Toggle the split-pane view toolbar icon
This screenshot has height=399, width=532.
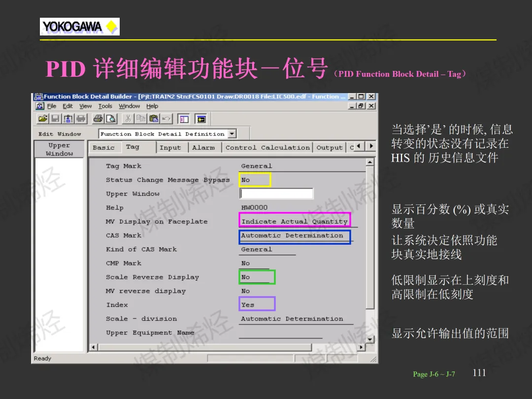184,119
